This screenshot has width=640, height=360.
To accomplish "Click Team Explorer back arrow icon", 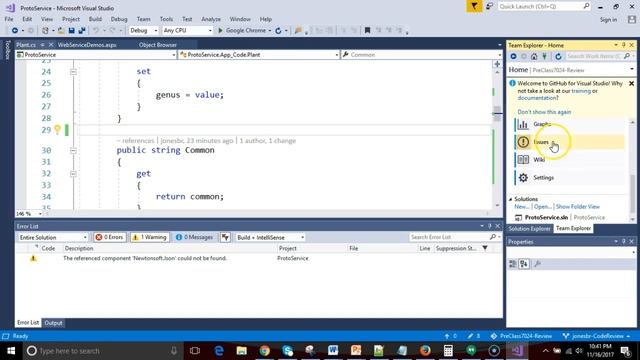I will tap(513, 56).
